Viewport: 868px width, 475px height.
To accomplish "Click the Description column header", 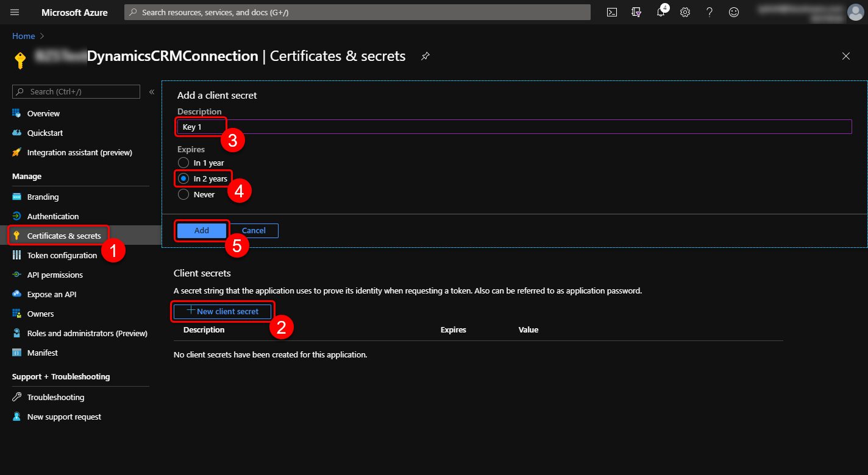I will pyautogui.click(x=204, y=329).
